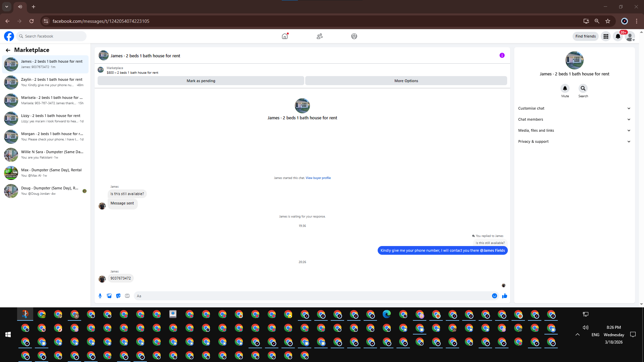Send a thumbs up like
The image size is (644, 362).
coord(504,296)
